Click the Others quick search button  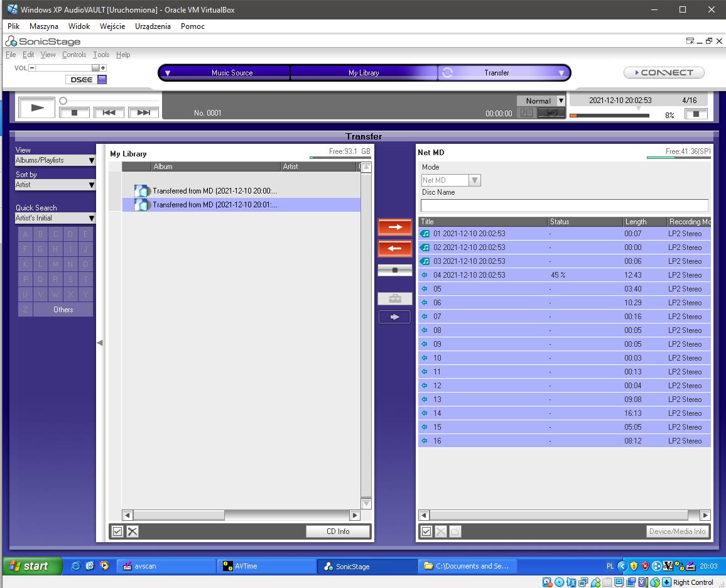coord(63,310)
